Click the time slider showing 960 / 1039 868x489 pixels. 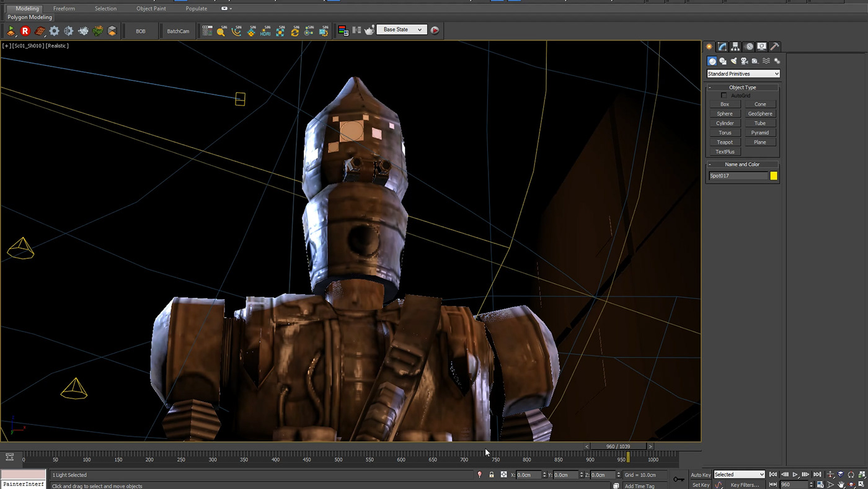[618, 446]
